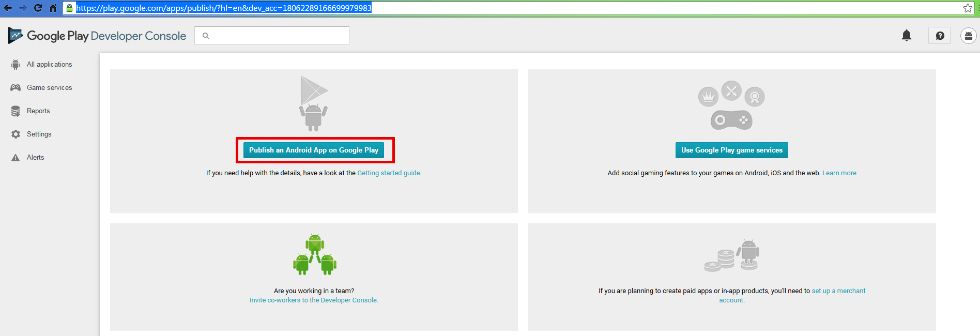Click the coins and Android merchant illustration
This screenshot has height=336, width=980.
pos(731,255)
